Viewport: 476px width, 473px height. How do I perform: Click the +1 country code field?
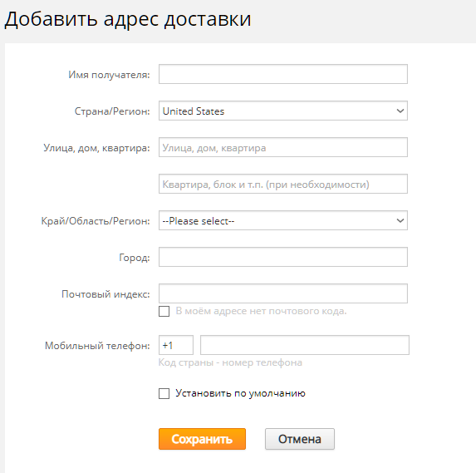176,345
